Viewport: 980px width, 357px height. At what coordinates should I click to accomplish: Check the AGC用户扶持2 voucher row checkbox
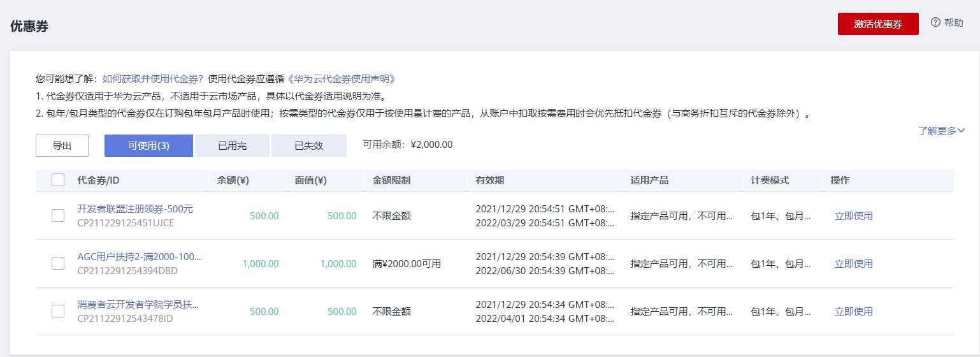point(58,263)
